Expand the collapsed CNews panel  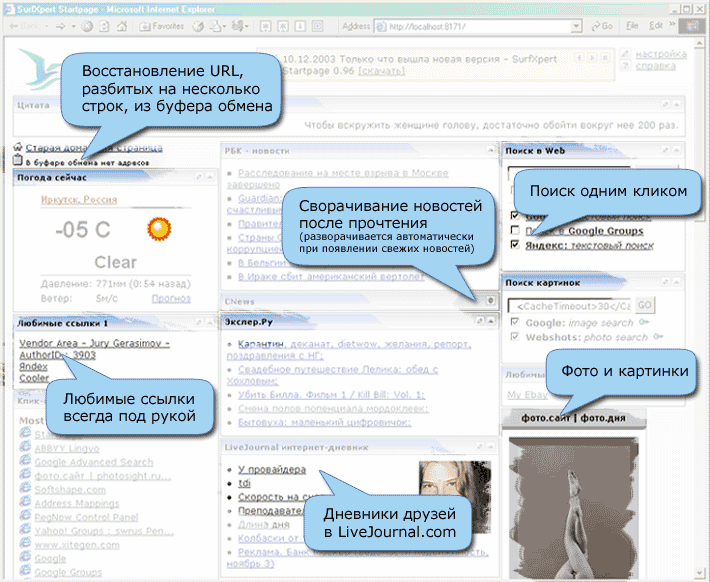[x=490, y=300]
